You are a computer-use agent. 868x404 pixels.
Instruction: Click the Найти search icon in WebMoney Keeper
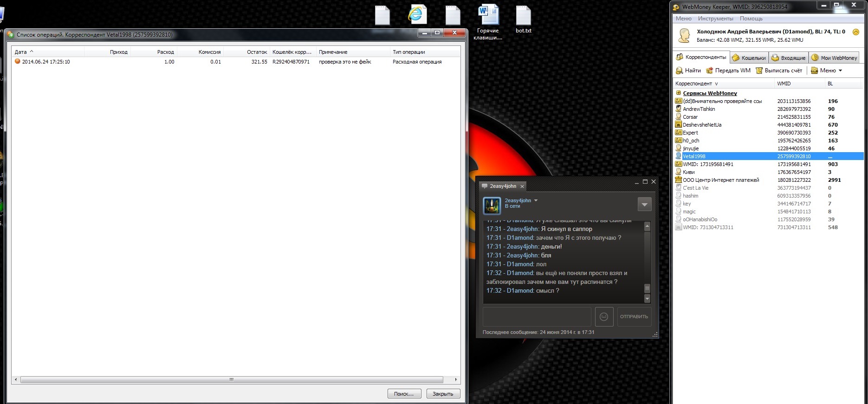click(688, 71)
